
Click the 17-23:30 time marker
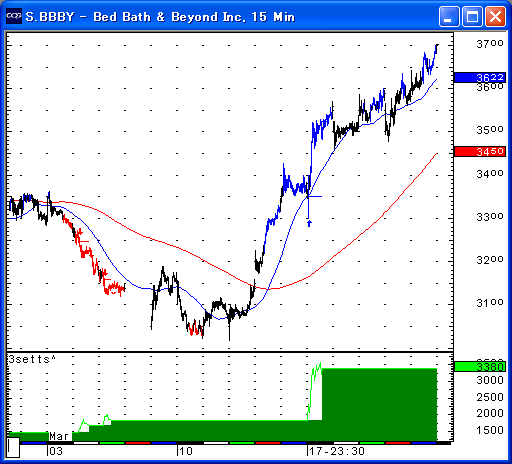337,451
